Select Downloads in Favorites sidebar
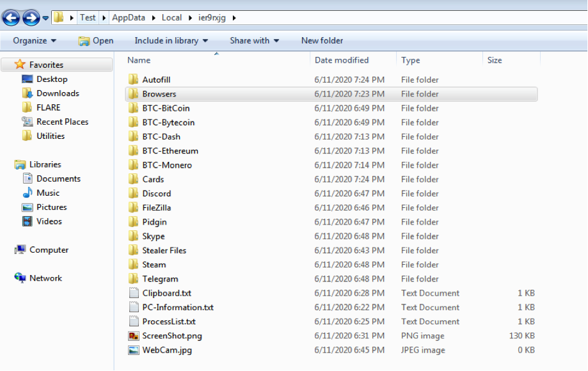Image resolution: width=588 pixels, height=371 pixels. point(58,93)
